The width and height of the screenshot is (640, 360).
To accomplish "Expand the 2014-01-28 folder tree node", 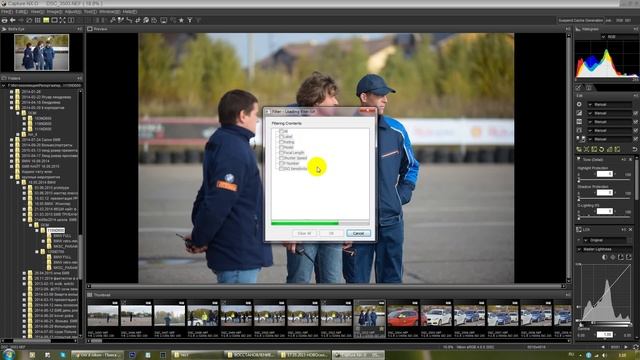I will [x=11, y=92].
